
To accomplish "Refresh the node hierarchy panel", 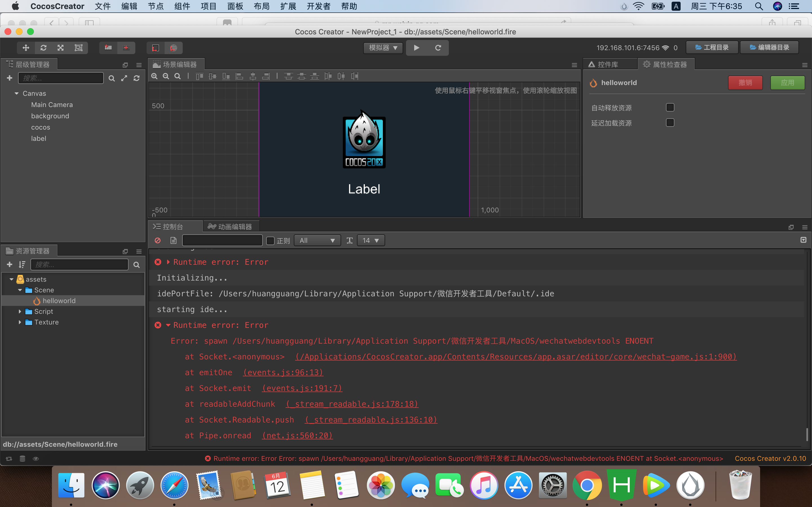I will click(x=136, y=78).
